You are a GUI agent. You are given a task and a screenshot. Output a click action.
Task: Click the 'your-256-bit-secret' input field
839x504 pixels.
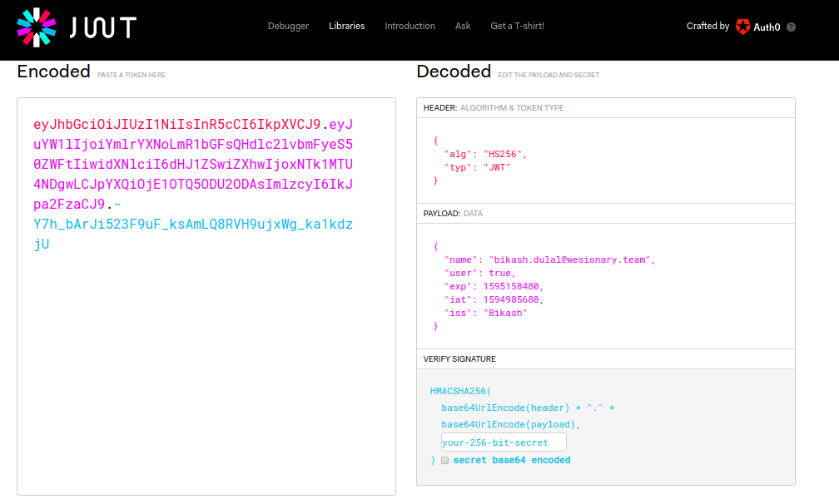coord(503,442)
